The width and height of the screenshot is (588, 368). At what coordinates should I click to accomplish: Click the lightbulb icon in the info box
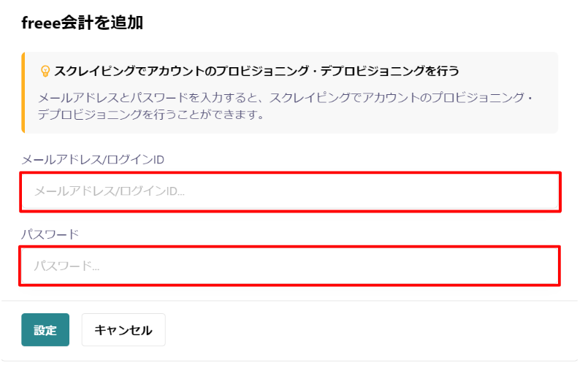coord(45,71)
